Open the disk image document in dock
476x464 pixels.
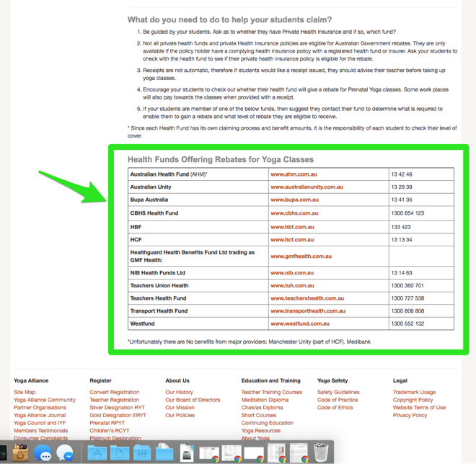[186, 452]
